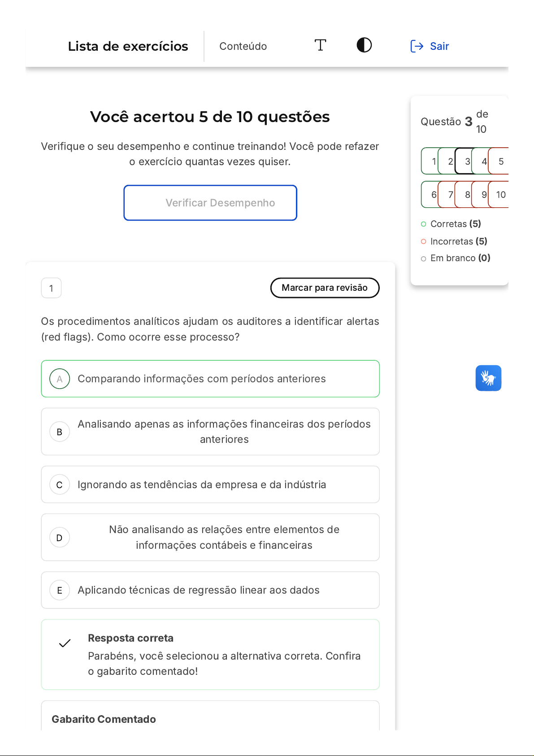Screen dimensions: 534x756
Task: Select answer option A radio circle
Action: pyautogui.click(x=60, y=379)
